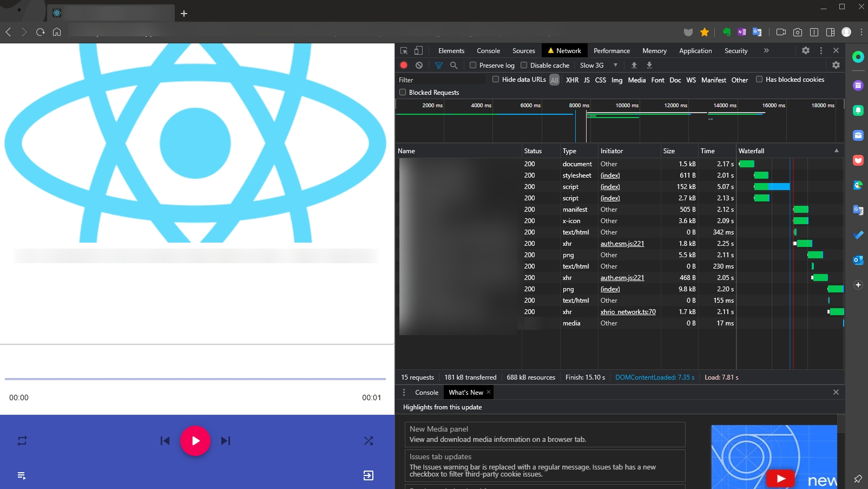Image resolution: width=868 pixels, height=489 pixels.
Task: Open the playlist queue icon
Action: click(x=22, y=475)
